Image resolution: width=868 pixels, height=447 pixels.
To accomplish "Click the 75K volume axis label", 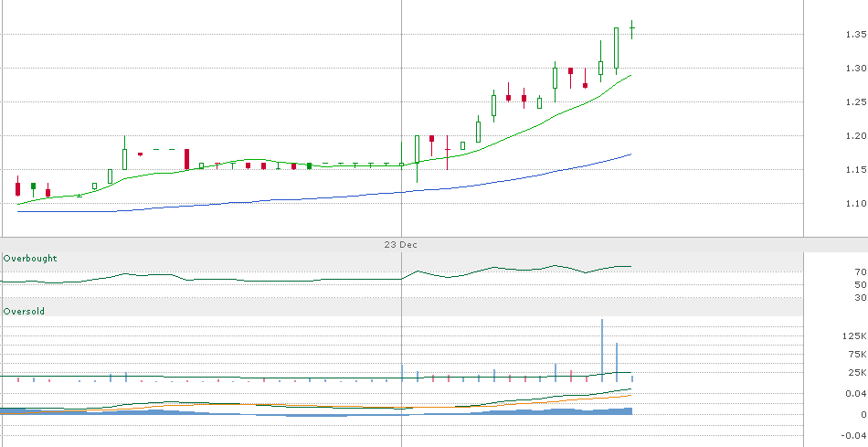I will click(857, 355).
